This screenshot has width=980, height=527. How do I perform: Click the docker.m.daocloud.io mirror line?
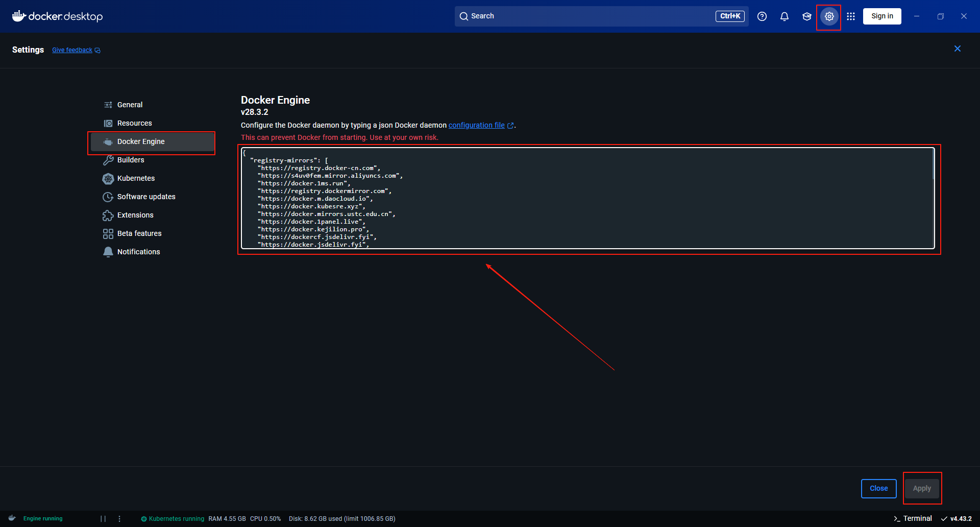[315, 199]
